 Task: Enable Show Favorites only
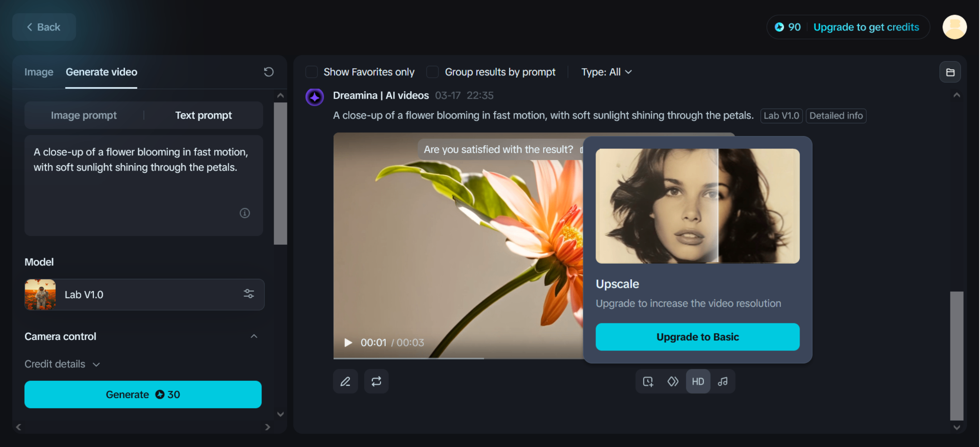coord(311,72)
